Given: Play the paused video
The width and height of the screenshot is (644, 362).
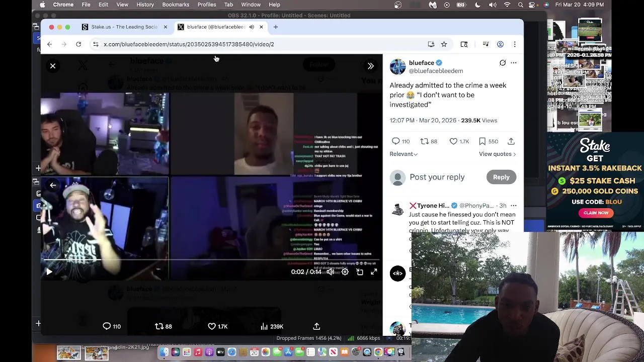Looking at the screenshot, I should tap(49, 272).
